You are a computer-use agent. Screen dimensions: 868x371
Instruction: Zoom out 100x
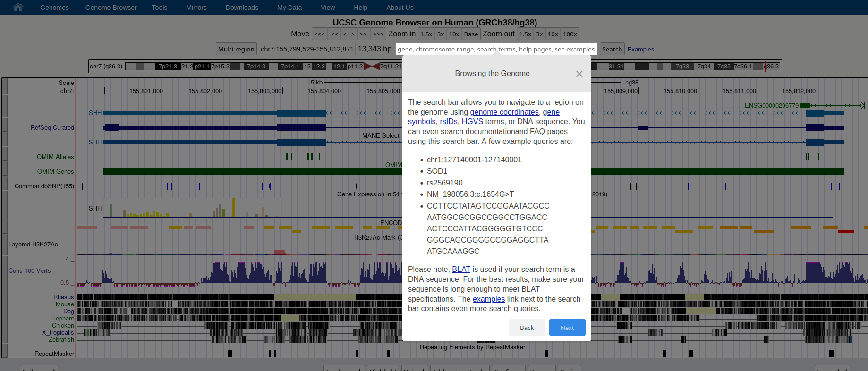coord(570,34)
